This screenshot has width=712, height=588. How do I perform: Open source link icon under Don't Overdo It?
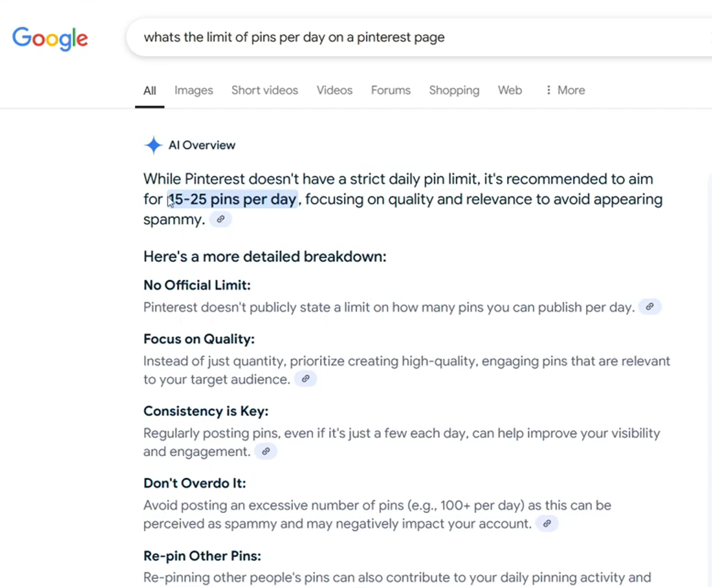547,524
